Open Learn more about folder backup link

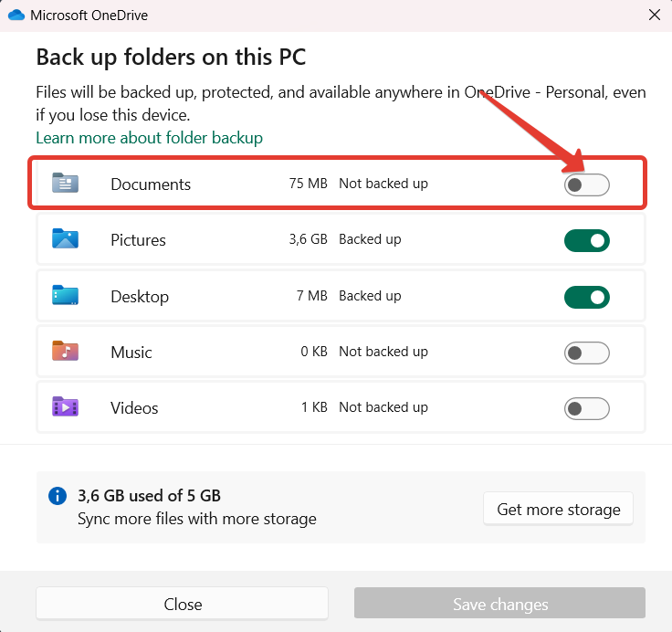pos(149,138)
